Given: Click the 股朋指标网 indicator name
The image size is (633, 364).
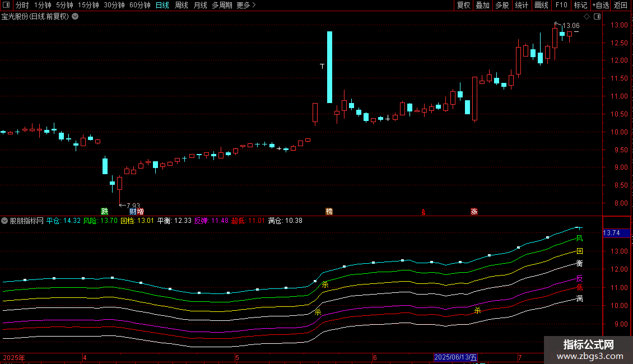Looking at the screenshot, I should point(27,221).
